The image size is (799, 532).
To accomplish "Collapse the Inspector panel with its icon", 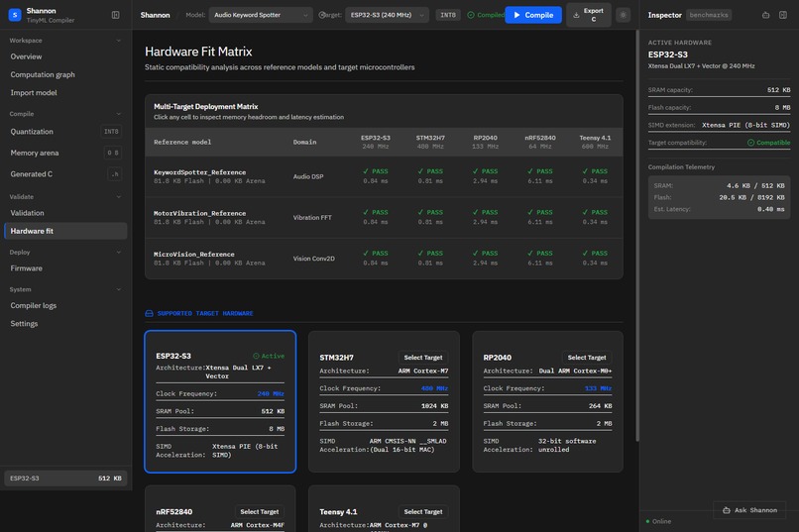I will 783,15.
